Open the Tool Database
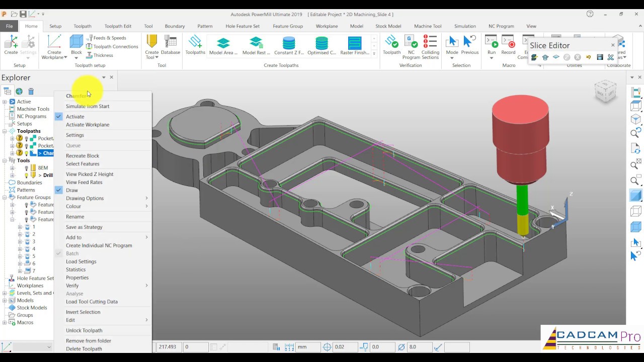This screenshot has height=362, width=644. 171,44
